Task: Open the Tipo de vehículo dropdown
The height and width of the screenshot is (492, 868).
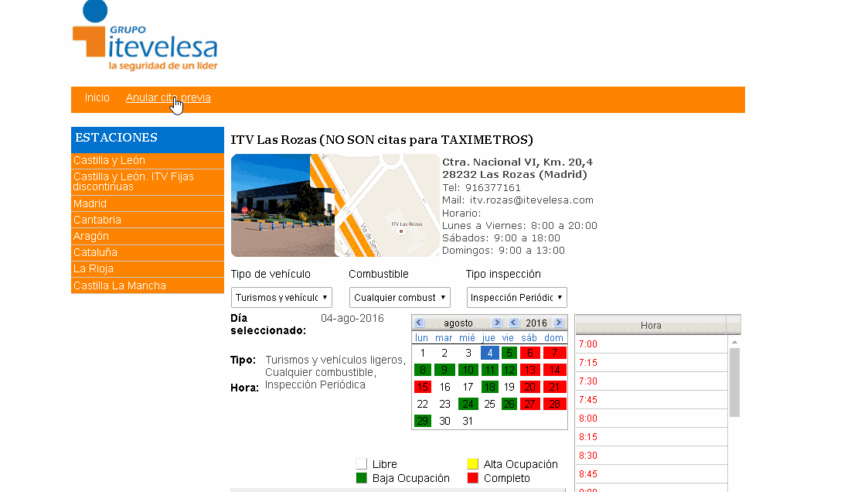Action: [x=281, y=298]
